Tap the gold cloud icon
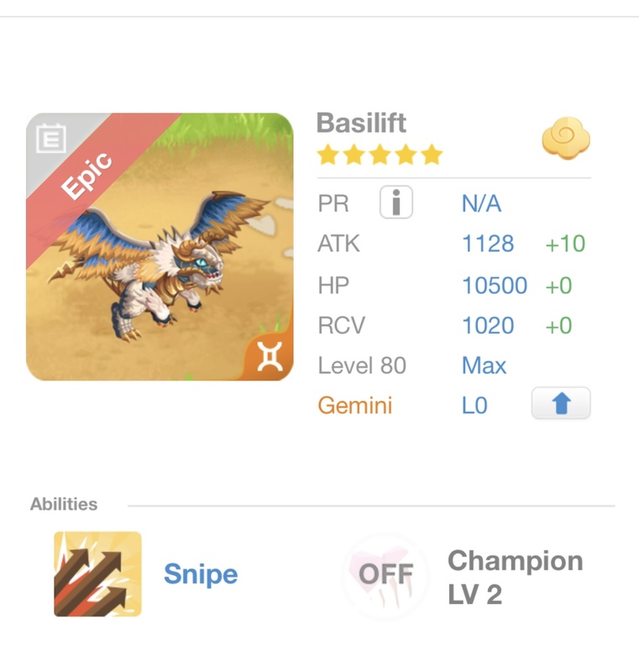 [565, 139]
